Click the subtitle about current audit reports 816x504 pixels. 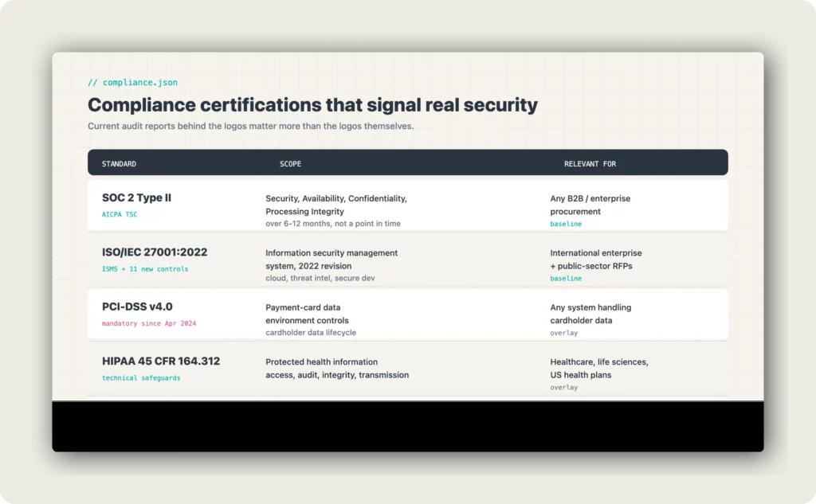click(250, 126)
